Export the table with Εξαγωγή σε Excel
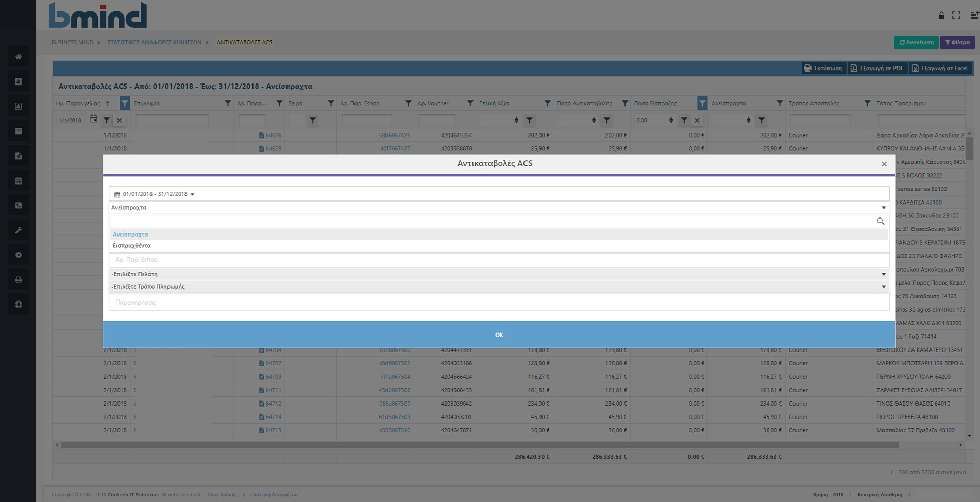 coord(940,68)
